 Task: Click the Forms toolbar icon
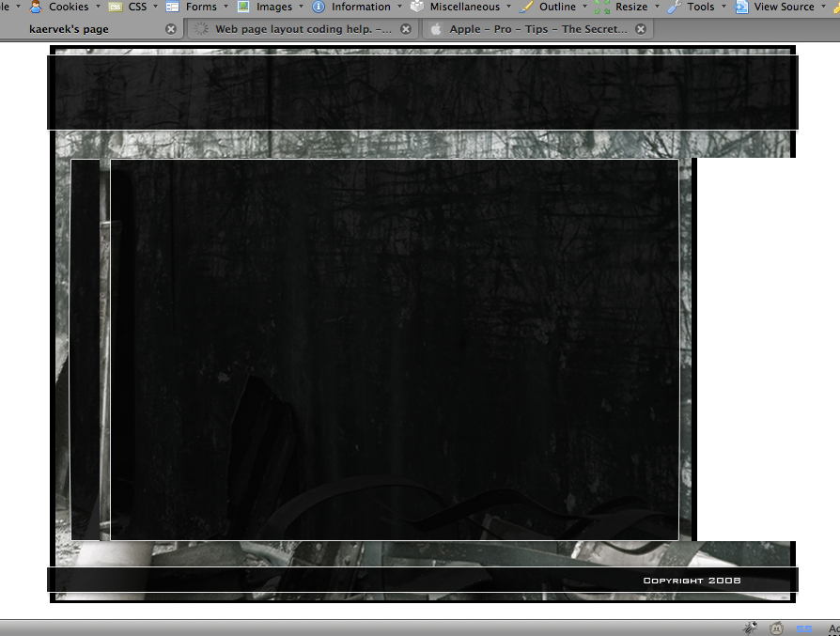click(x=172, y=7)
